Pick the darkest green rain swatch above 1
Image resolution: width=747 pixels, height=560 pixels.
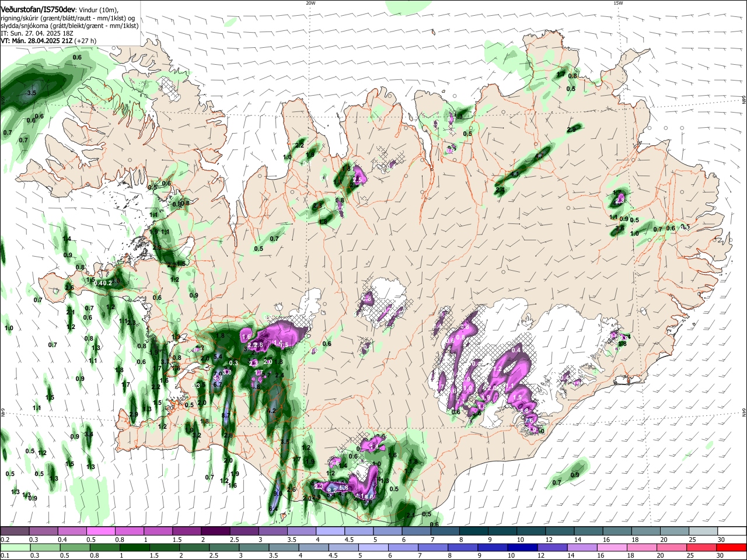click(135, 548)
